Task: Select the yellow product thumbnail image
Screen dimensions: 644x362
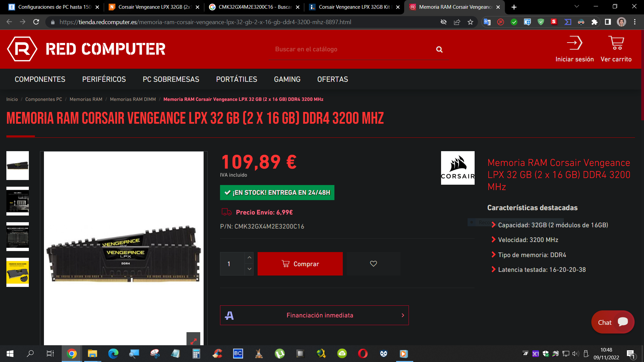Action: (17, 272)
